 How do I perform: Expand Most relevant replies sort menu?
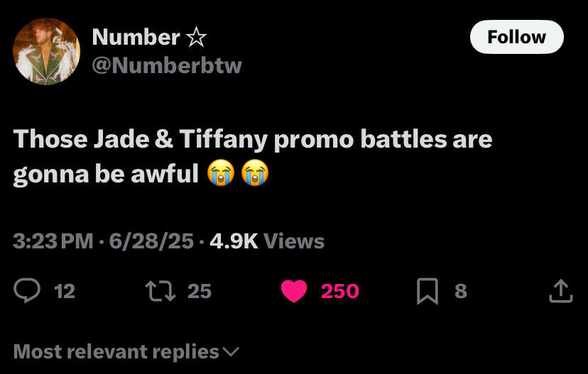[x=117, y=351]
